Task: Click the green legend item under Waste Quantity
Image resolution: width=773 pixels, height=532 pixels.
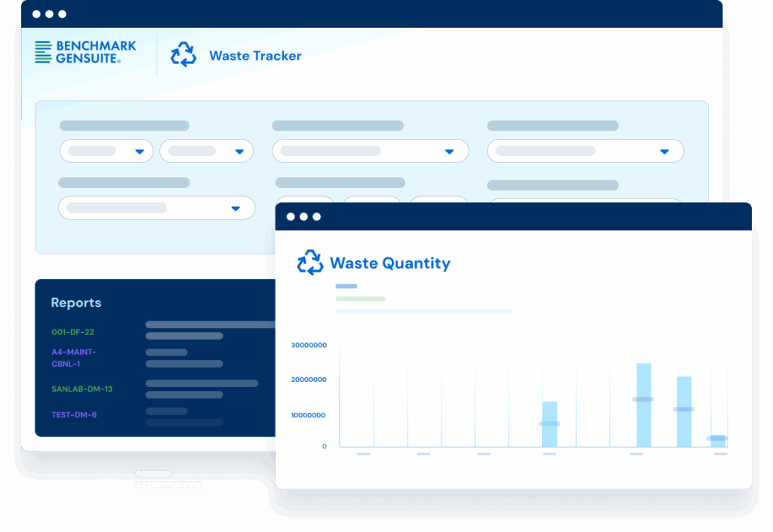Action: point(360,299)
